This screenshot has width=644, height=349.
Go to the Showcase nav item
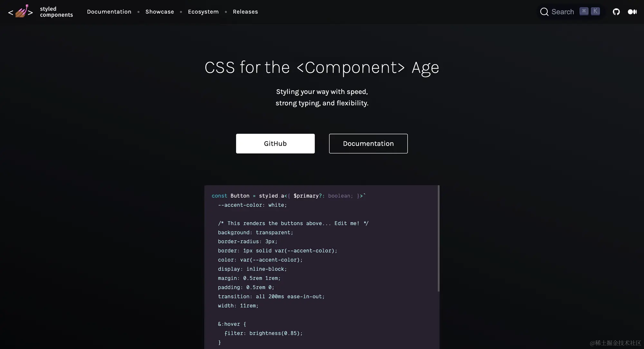(160, 12)
